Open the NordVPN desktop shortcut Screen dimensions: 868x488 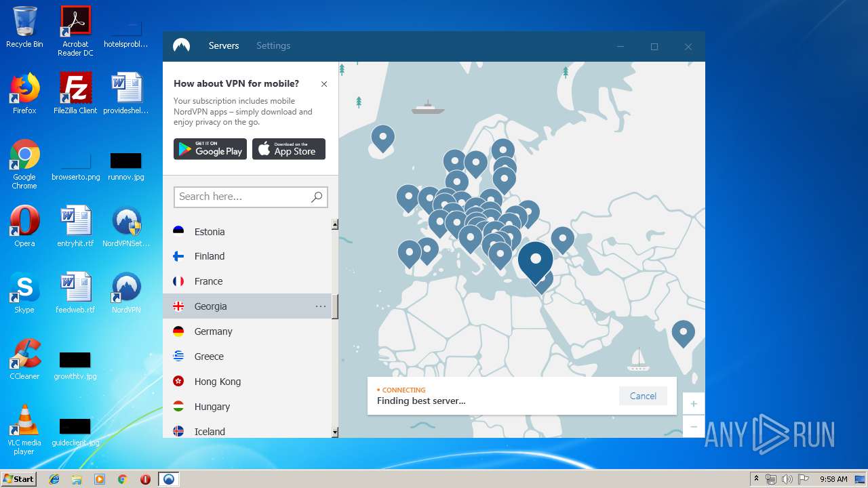[126, 293]
